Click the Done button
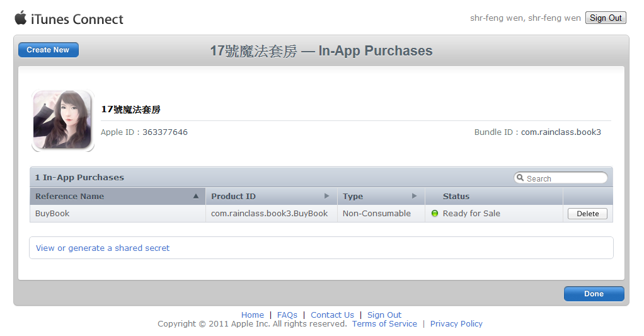Viewport: 644px width, 336px height. coord(594,294)
